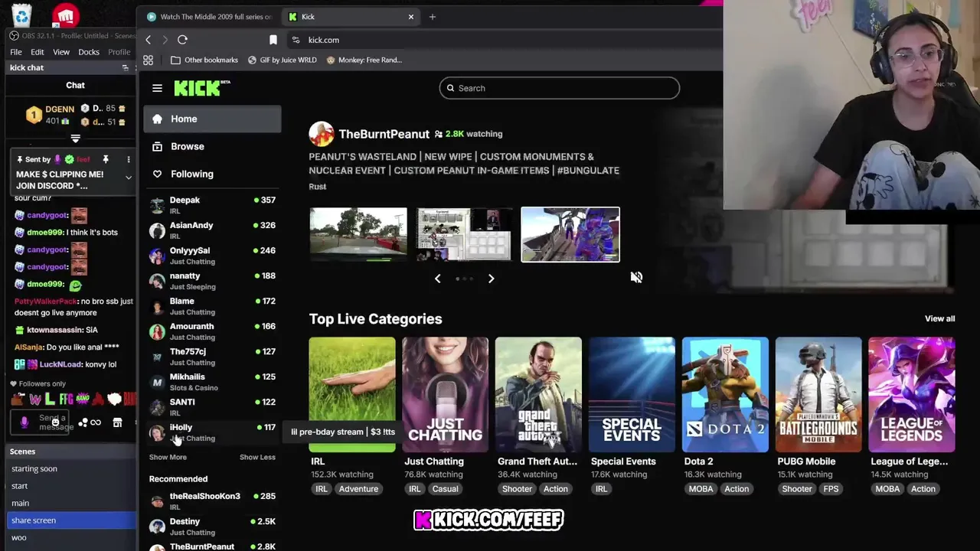The height and width of the screenshot is (551, 980).
Task: Select the highlighted third featured stream thumbnail
Action: pos(570,234)
